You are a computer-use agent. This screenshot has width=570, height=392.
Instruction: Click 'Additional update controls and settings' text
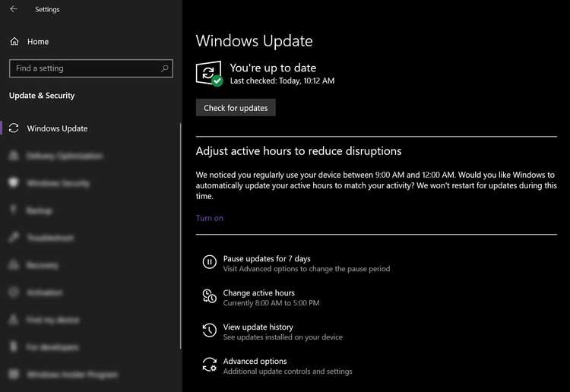tap(287, 371)
